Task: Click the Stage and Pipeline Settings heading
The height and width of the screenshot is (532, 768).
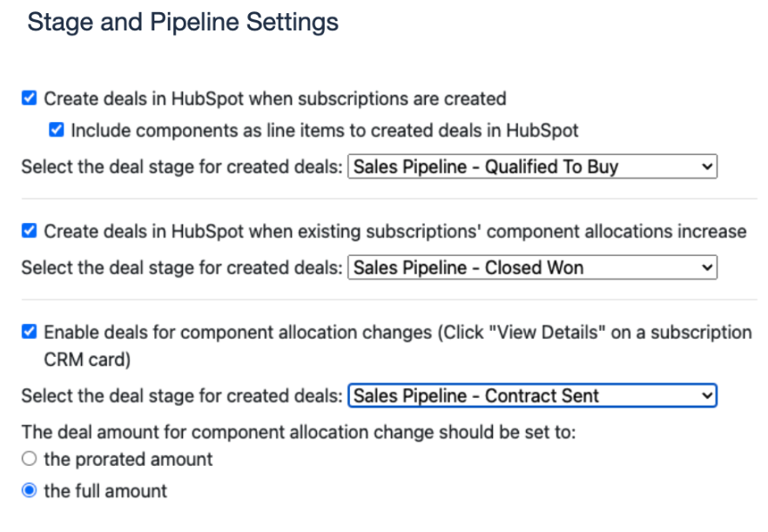Action: (x=183, y=23)
